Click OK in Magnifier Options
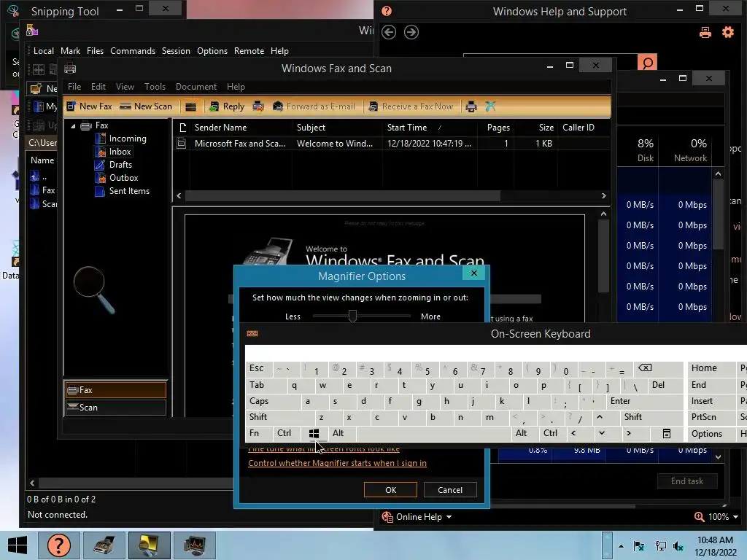This screenshot has height=560, width=747. (x=390, y=490)
